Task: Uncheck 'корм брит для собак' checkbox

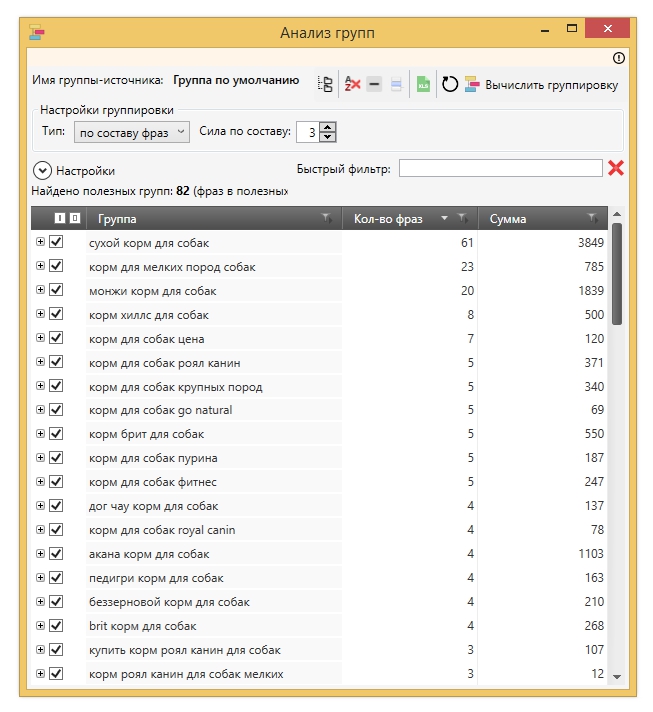Action: click(x=56, y=434)
